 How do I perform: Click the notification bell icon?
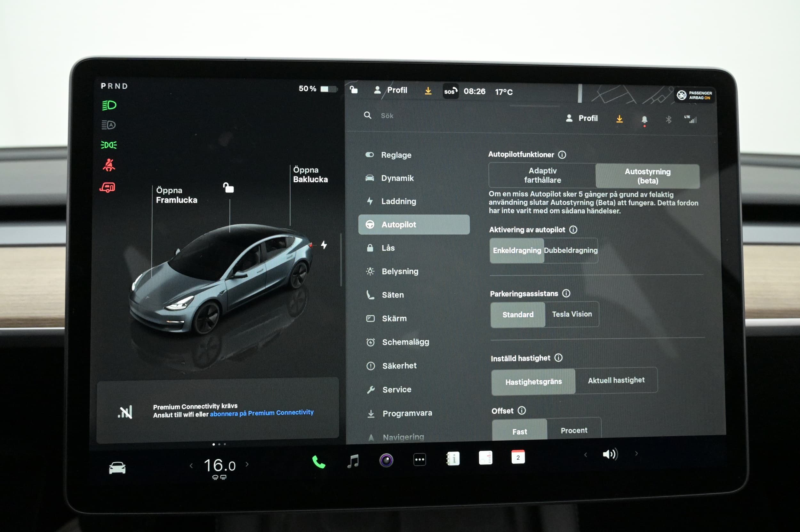(644, 119)
